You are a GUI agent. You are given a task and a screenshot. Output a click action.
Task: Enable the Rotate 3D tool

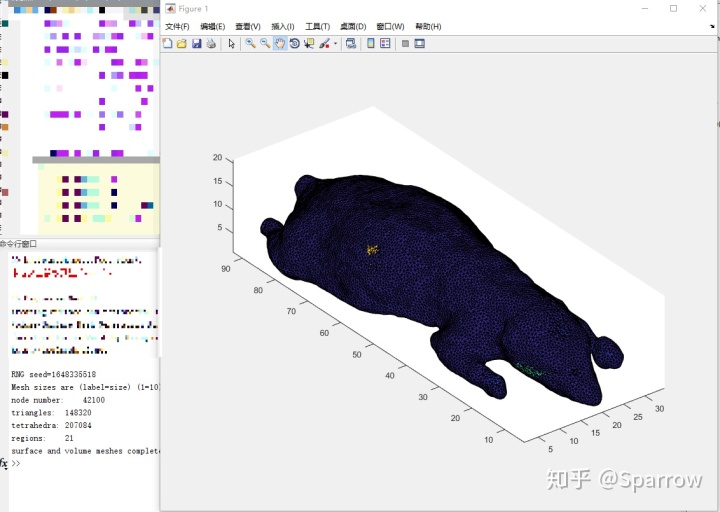tap(295, 44)
